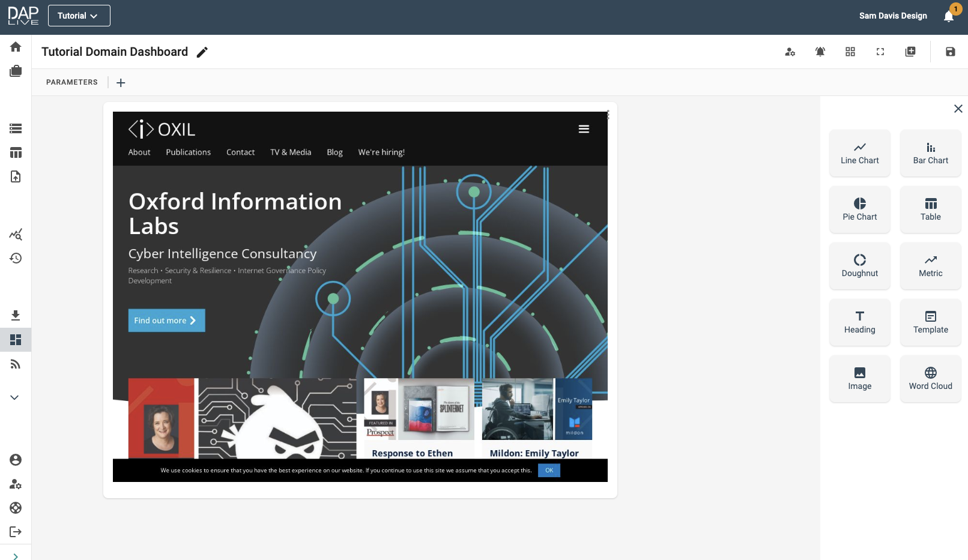
Task: Open the RSS feed sidebar icon
Action: 16,364
